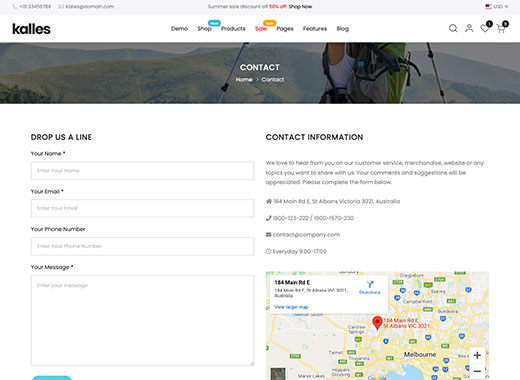Click into the Your Message textarea
520x380 pixels.
143,320
